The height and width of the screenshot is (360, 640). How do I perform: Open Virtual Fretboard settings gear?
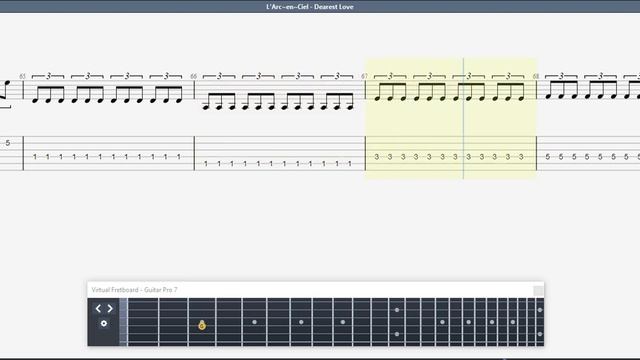click(x=104, y=323)
